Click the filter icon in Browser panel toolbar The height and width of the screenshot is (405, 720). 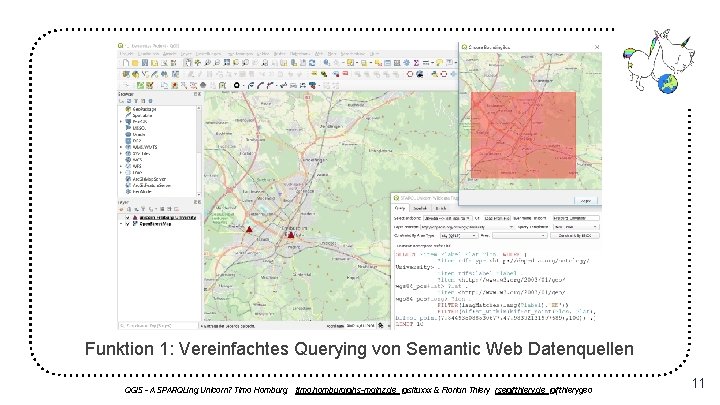point(136,101)
